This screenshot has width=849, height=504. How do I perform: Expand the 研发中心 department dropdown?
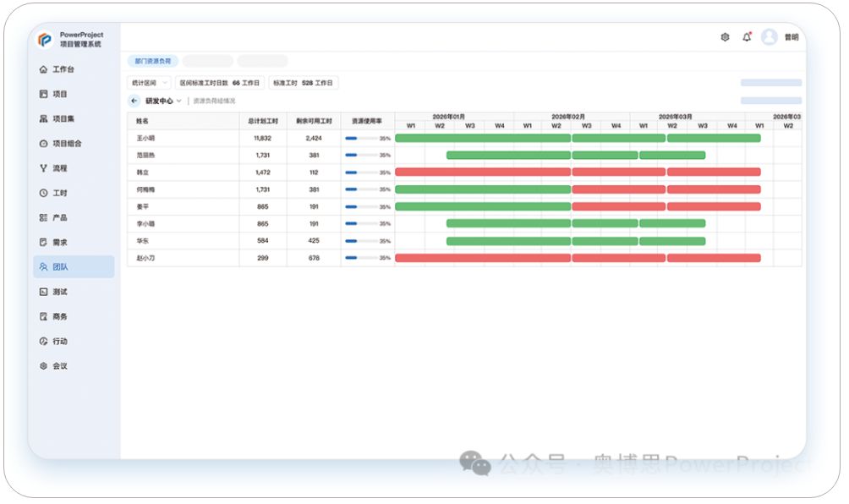coord(163,101)
